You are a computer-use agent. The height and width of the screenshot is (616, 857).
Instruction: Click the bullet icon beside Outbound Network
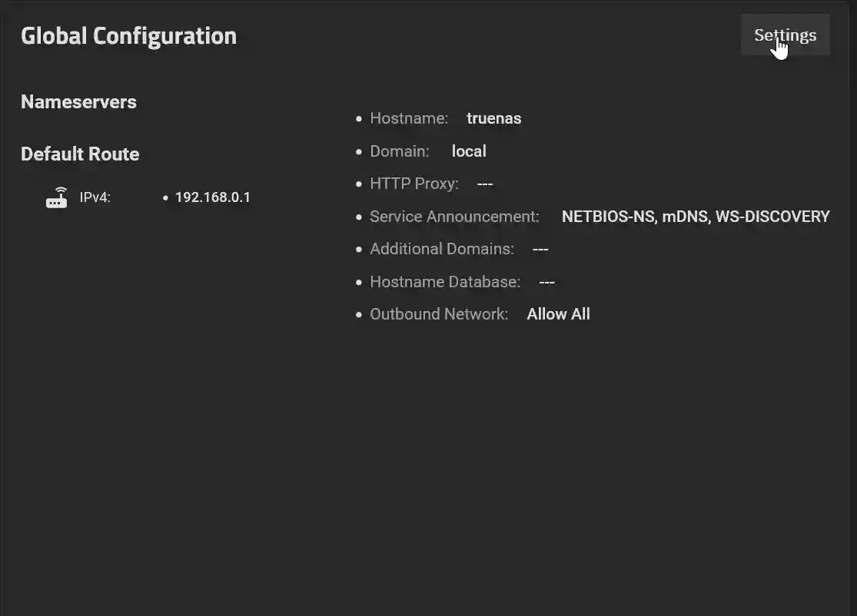pos(358,314)
